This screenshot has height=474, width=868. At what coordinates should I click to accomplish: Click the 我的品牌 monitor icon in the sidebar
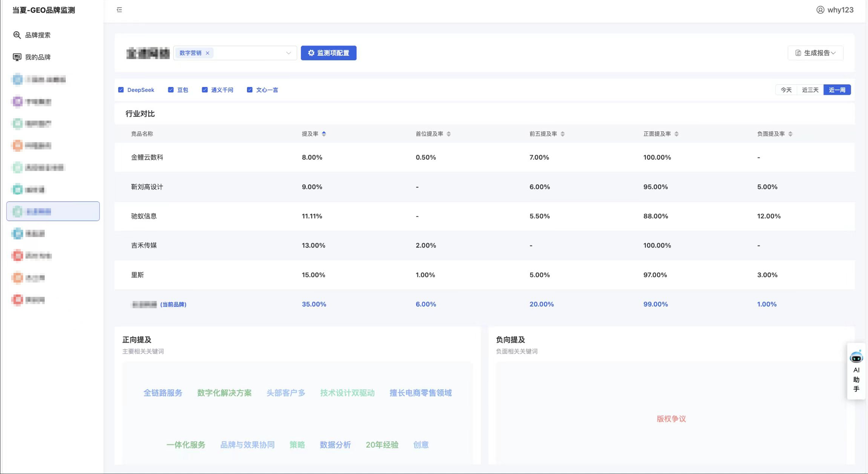(x=17, y=57)
